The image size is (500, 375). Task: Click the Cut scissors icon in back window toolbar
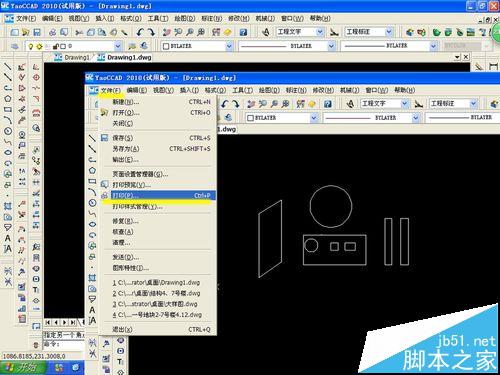coord(79,32)
